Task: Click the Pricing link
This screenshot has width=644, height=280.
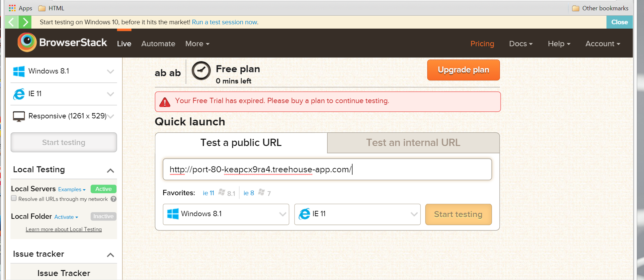Action: [x=482, y=44]
